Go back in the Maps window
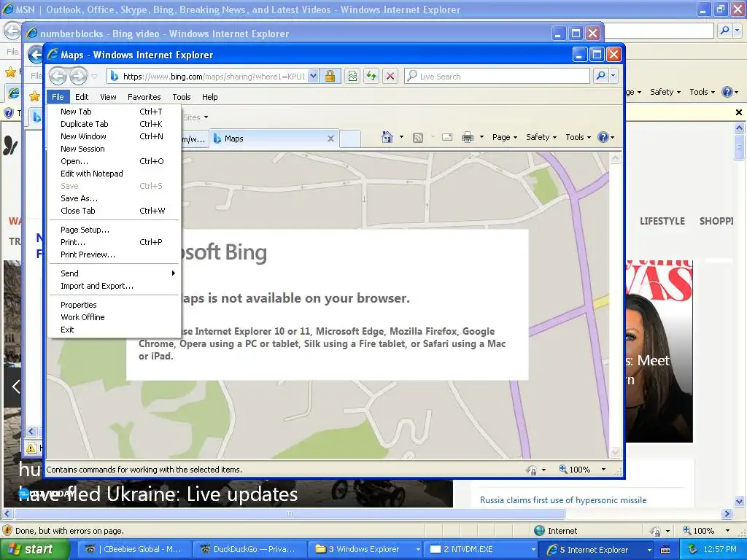Viewport: 747px width, 560px height. 58,76
